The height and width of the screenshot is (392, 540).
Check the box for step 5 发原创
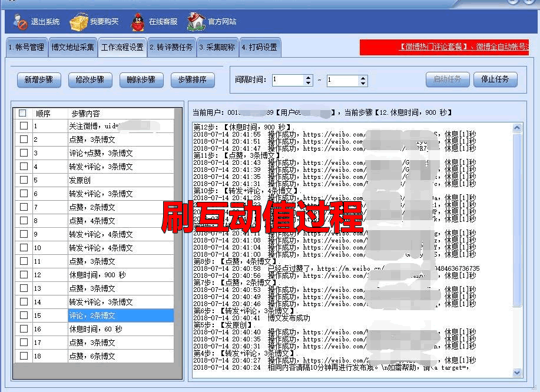click(24, 180)
